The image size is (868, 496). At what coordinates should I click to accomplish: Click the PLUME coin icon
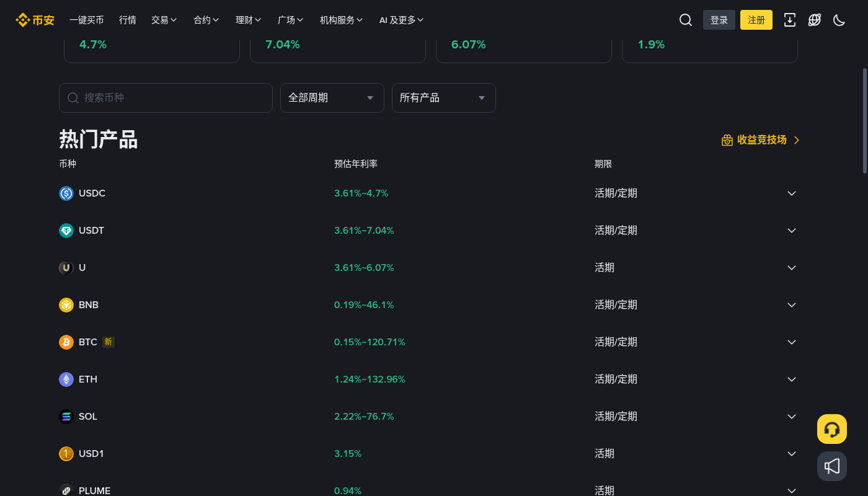click(x=66, y=490)
